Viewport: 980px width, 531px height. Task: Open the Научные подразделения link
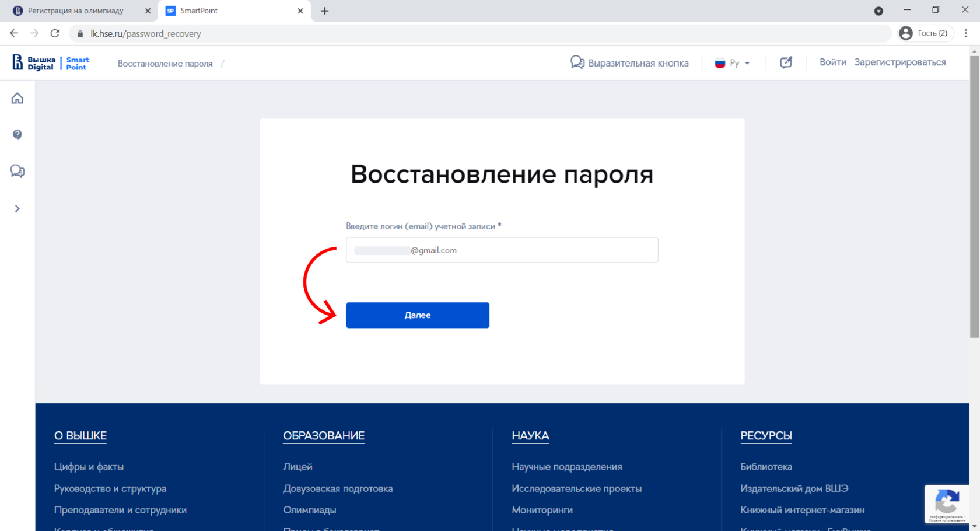click(x=567, y=467)
